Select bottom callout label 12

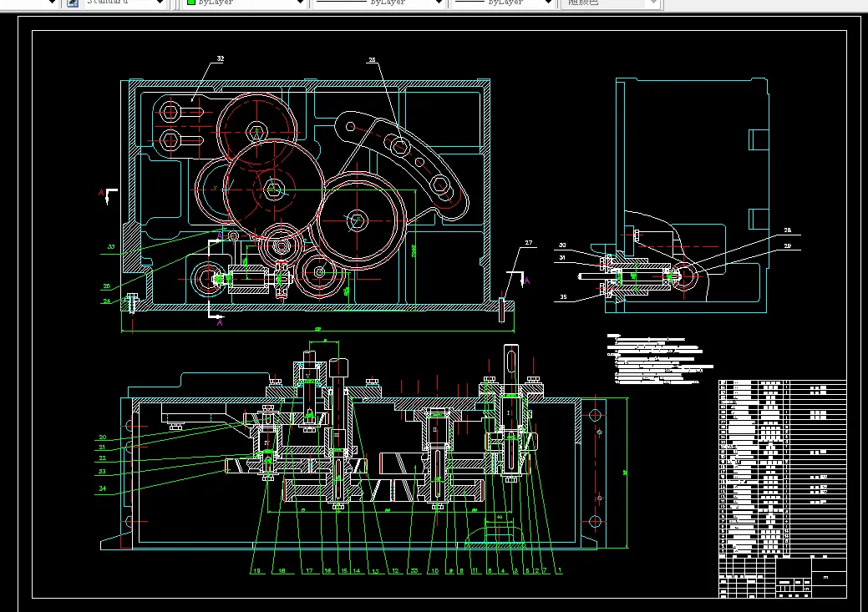click(x=395, y=571)
